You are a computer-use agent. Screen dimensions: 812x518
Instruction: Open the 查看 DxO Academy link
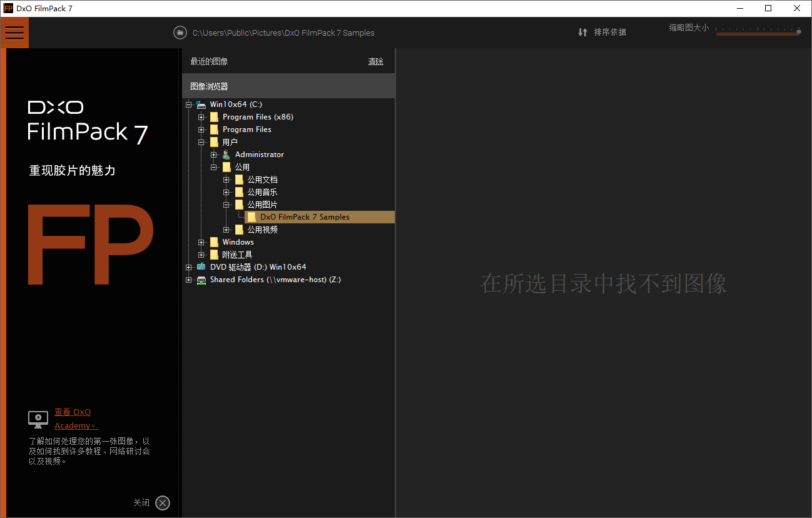click(76, 419)
